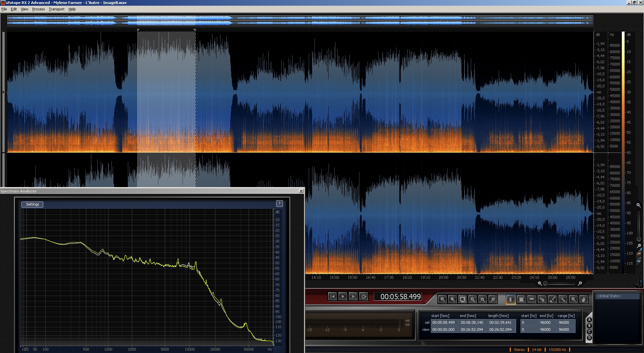The image size is (644, 353).
Task: Click the view end time 00:26:52.094 field
Action: tap(473, 329)
